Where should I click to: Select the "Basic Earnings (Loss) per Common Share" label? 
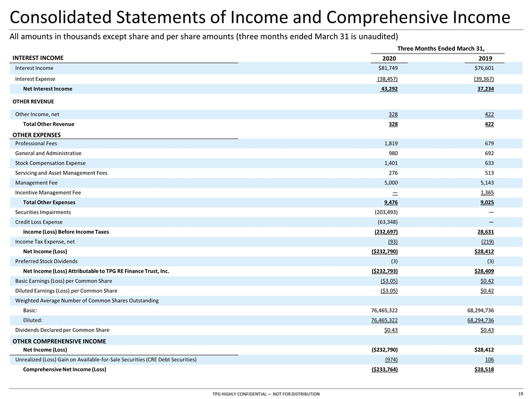click(x=63, y=282)
